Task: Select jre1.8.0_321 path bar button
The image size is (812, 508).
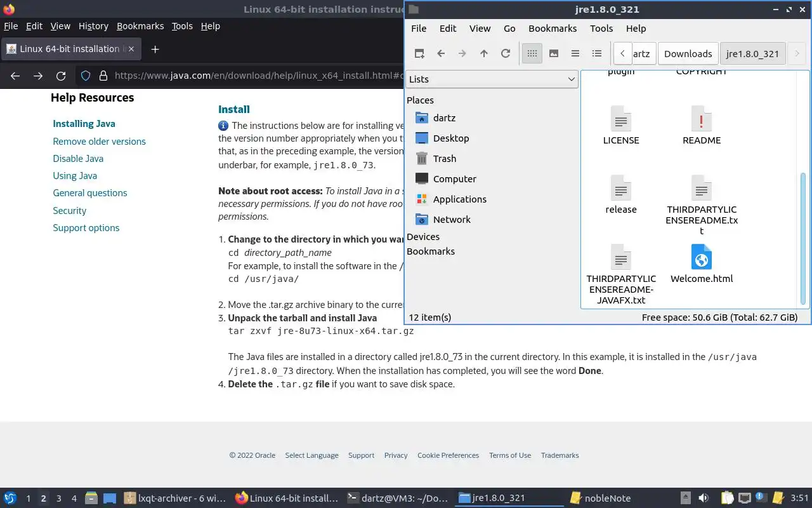Action: point(752,54)
